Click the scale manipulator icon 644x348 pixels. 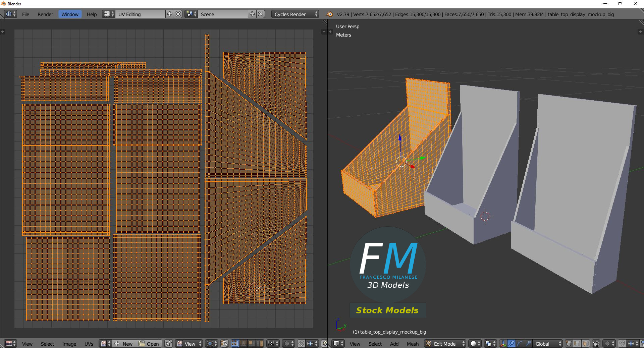[x=528, y=344]
